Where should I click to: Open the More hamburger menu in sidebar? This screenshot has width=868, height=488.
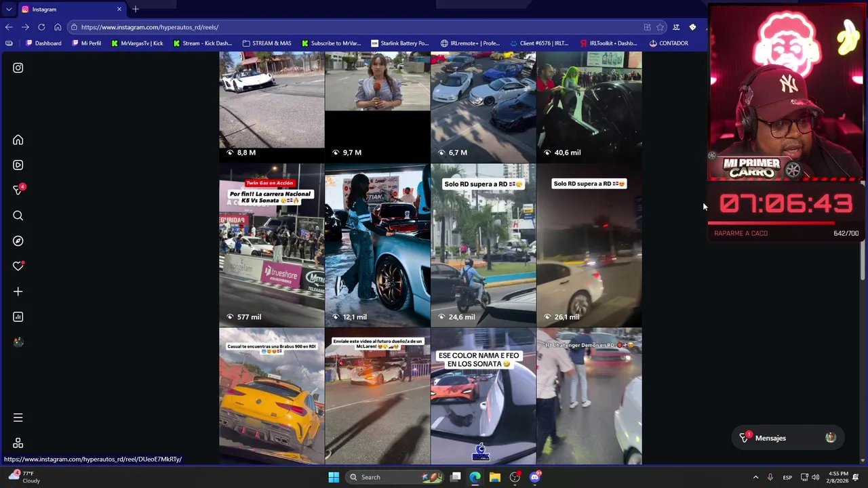(18, 418)
